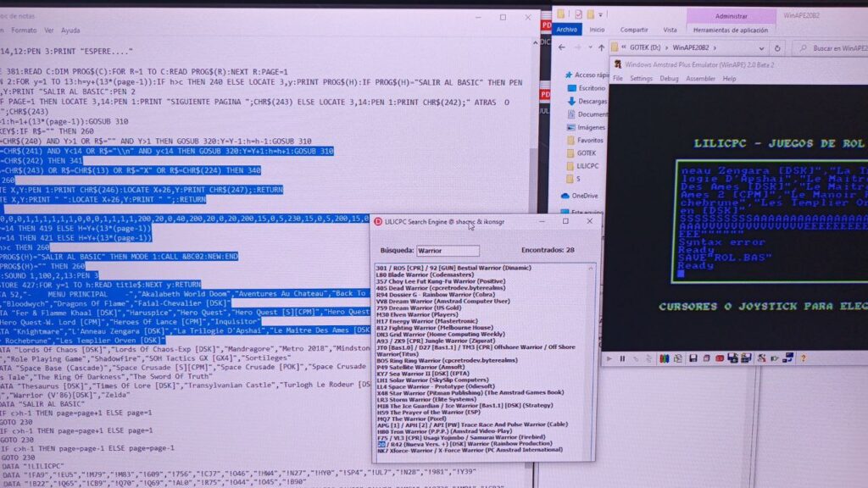
Task: Open the Debug menu in WinAPE
Action: [669, 79]
